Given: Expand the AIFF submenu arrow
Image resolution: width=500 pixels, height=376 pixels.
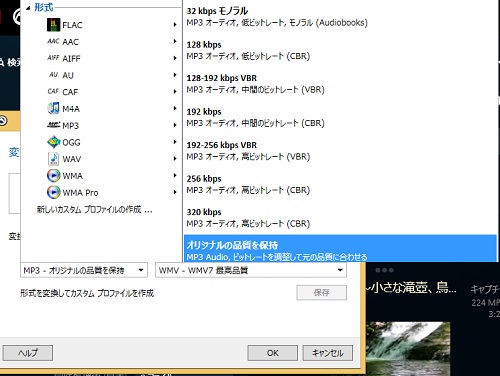Looking at the screenshot, I should [x=175, y=58].
